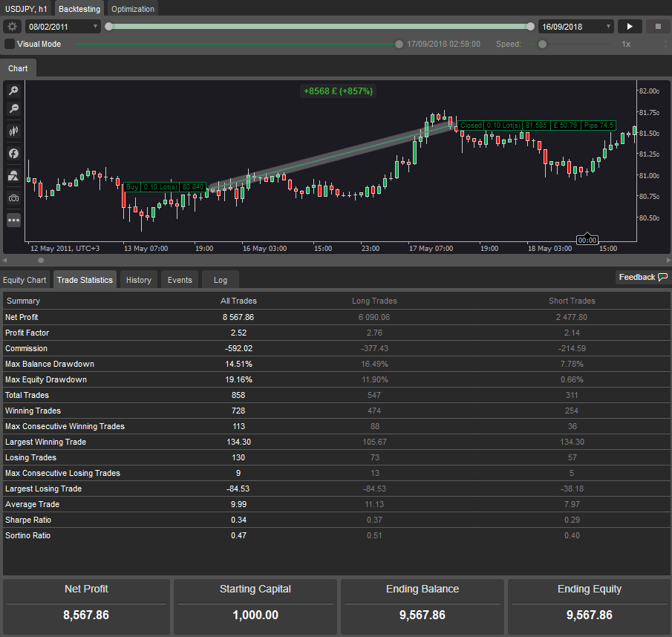
Task: Select the Sortino Ratio 0.47 value
Action: point(238,535)
